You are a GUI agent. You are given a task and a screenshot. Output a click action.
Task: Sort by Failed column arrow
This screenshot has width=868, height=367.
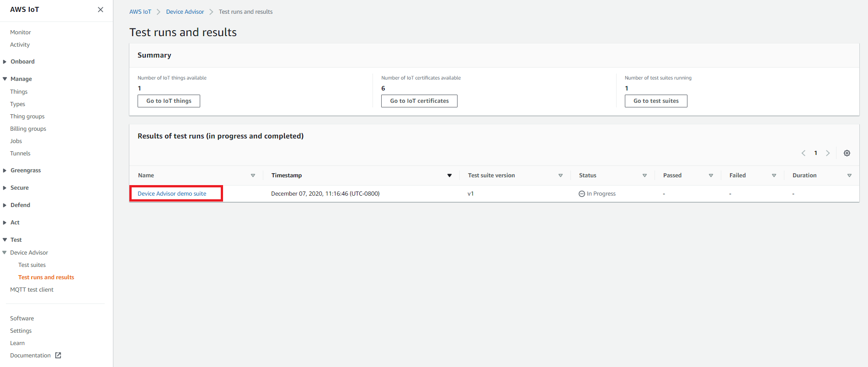click(774, 176)
